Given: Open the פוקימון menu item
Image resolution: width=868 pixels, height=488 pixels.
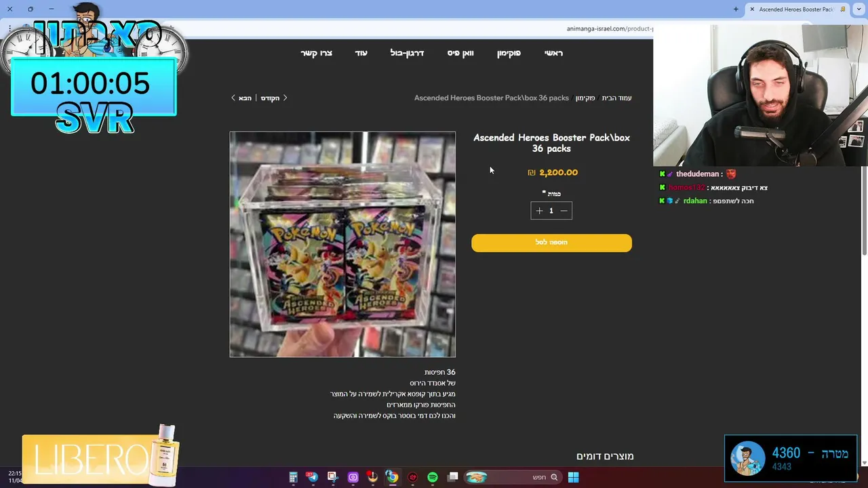Looking at the screenshot, I should click(509, 53).
